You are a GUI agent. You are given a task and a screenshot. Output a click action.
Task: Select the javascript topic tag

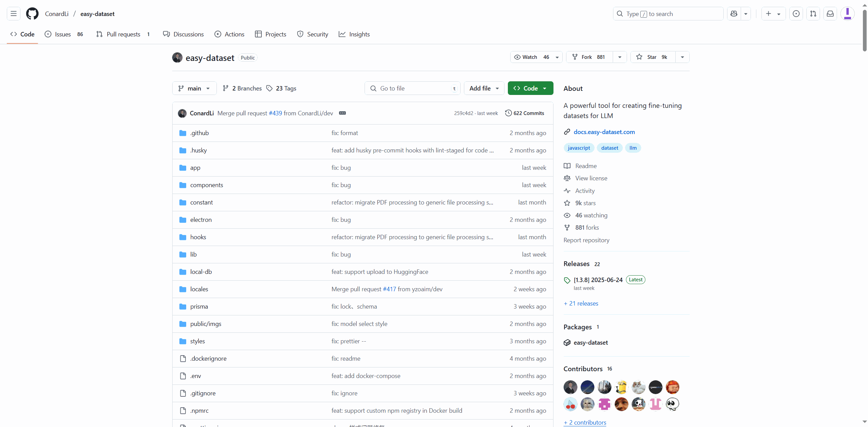click(x=579, y=148)
